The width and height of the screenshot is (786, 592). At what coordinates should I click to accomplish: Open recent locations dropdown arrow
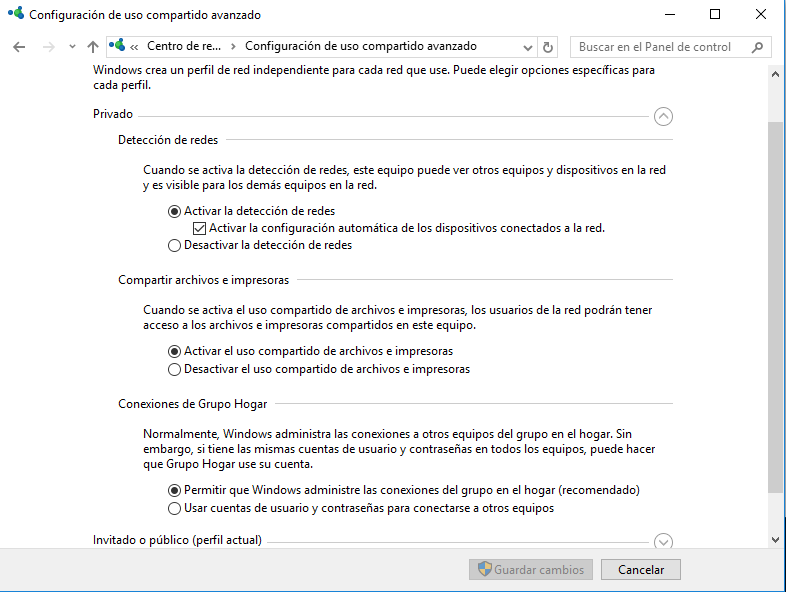coord(72,47)
